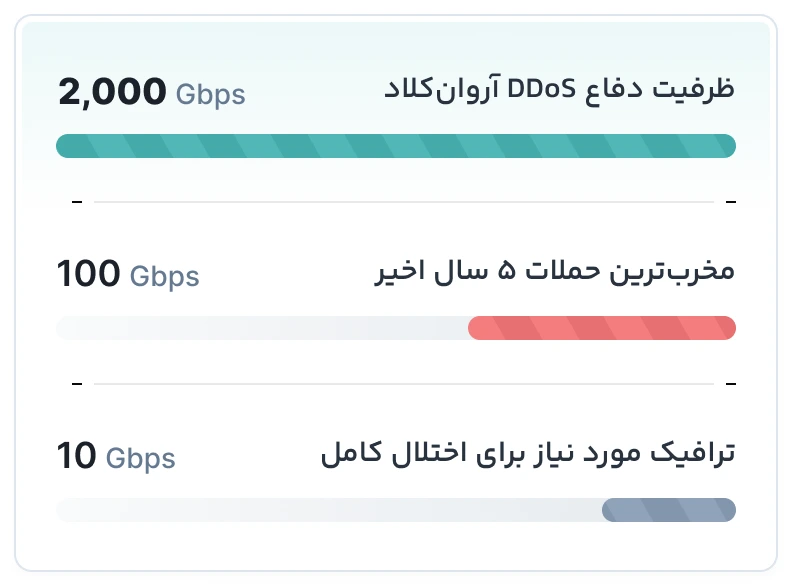Click the empty gray part of bottom bar track
The image size is (792, 586).
[328, 510]
